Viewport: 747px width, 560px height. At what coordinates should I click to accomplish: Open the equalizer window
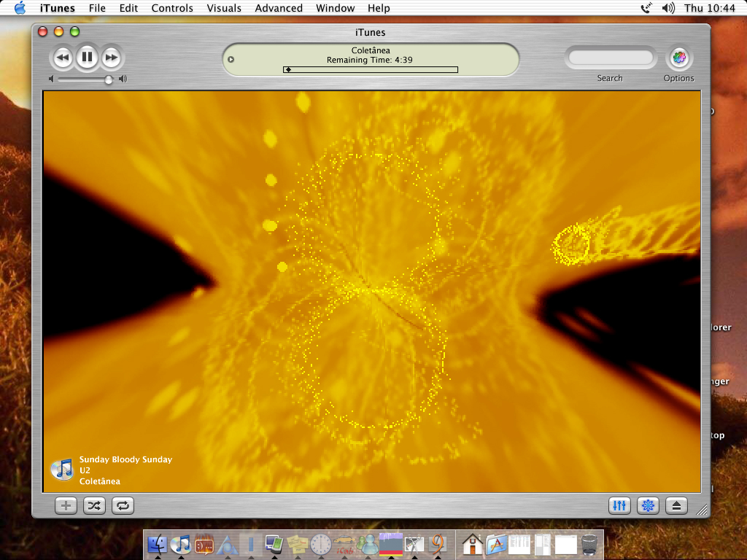pos(619,505)
